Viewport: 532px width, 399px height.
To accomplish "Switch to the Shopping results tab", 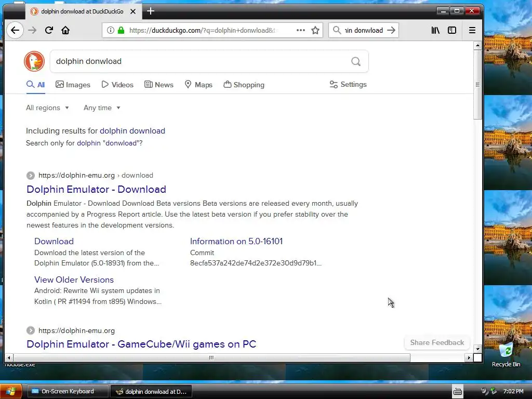I will [244, 85].
